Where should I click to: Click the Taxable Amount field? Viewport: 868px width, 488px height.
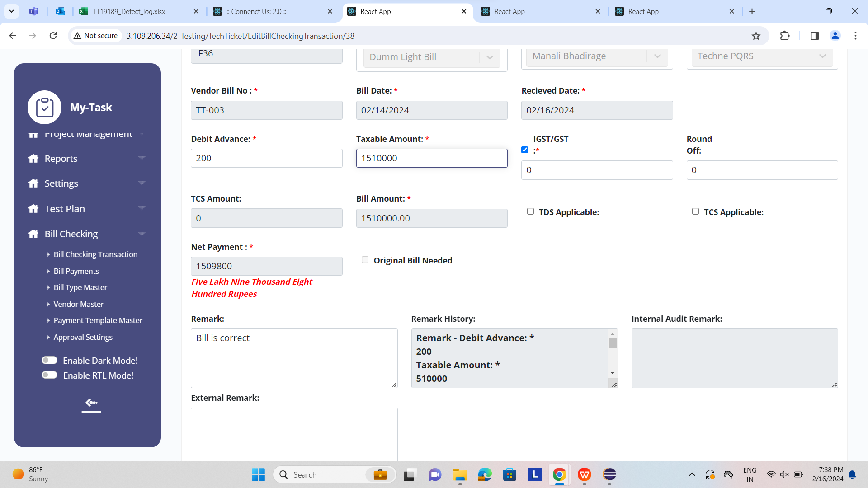click(x=432, y=158)
